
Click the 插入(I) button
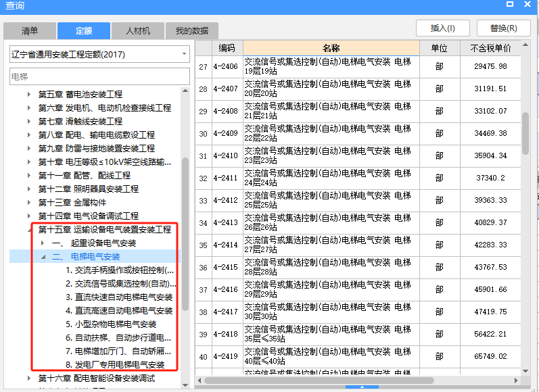click(x=443, y=28)
